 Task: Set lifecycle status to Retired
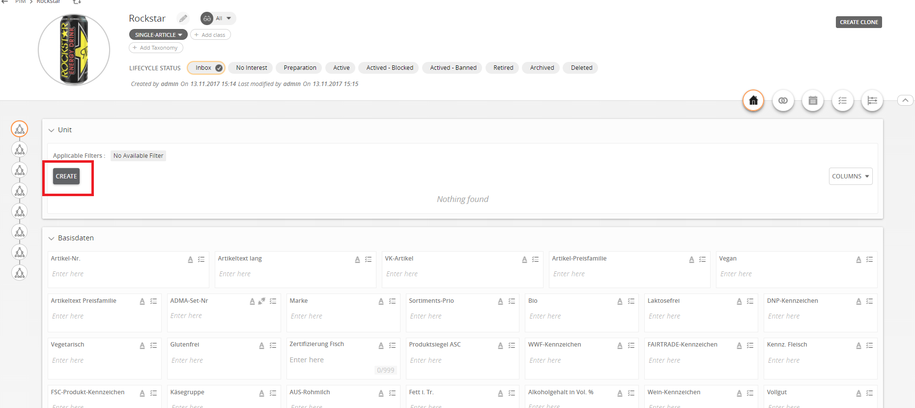point(503,68)
